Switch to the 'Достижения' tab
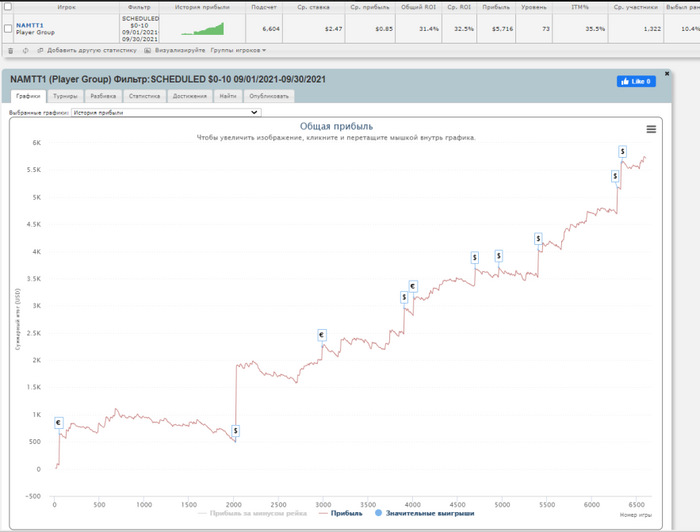The height and width of the screenshot is (532, 700). (190, 96)
